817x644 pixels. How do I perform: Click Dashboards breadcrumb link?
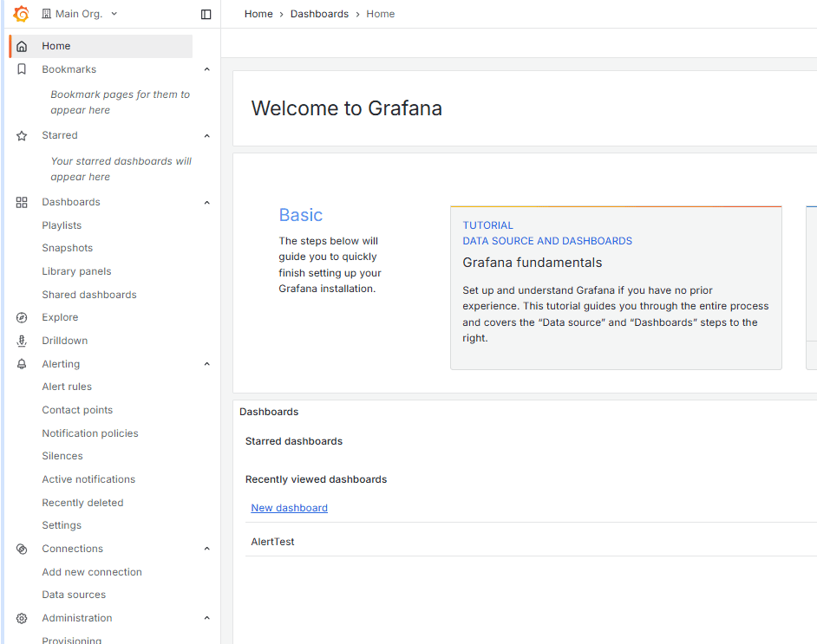click(319, 14)
